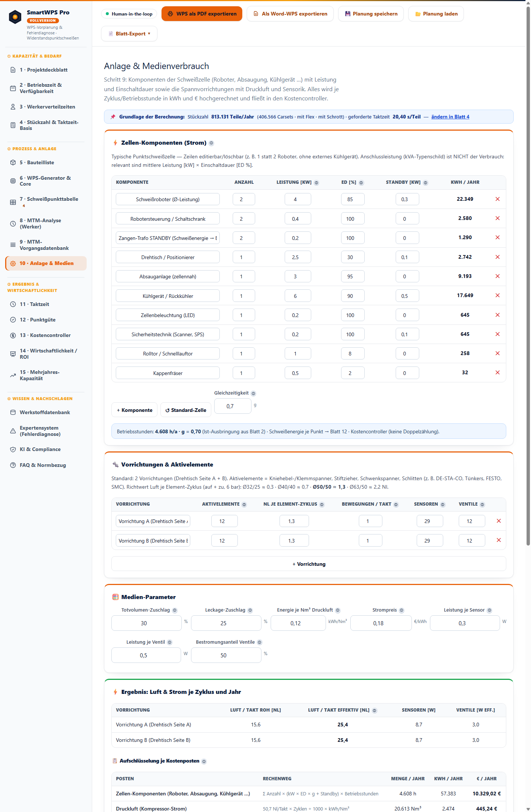Add a new row with + Komponente

click(x=134, y=410)
